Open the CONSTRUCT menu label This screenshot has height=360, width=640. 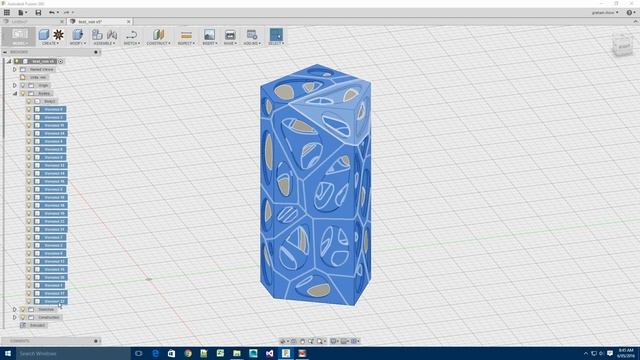pos(158,43)
